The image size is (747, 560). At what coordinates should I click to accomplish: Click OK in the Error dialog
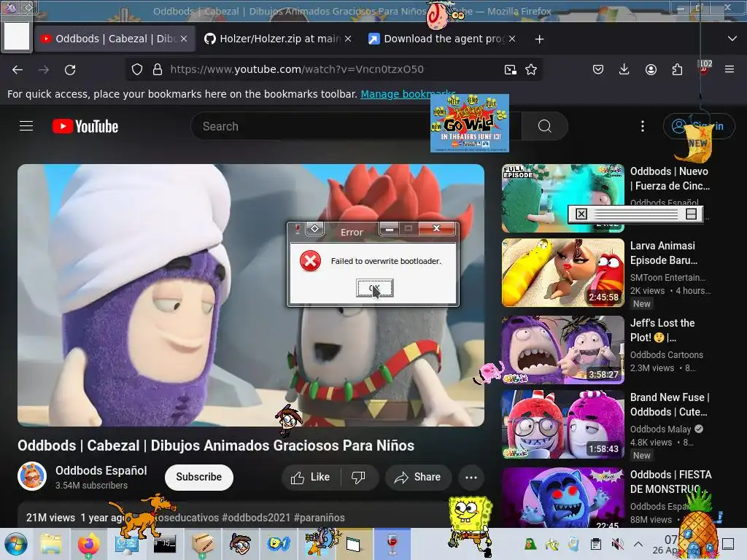pos(374,287)
